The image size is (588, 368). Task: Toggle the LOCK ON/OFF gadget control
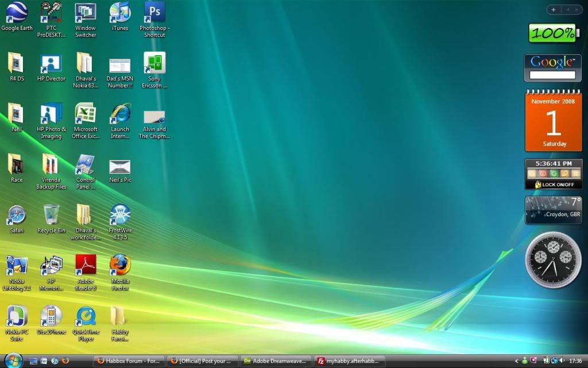(x=554, y=185)
